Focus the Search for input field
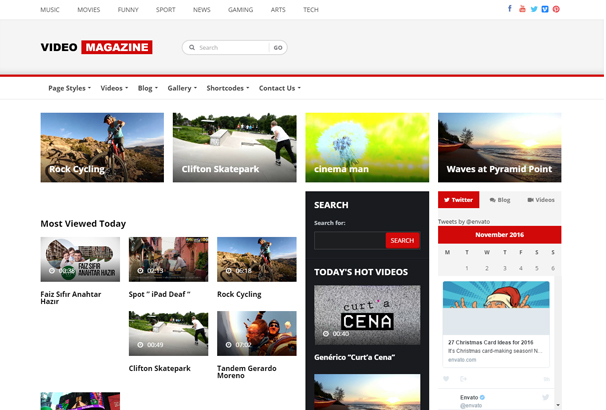 [x=350, y=240]
